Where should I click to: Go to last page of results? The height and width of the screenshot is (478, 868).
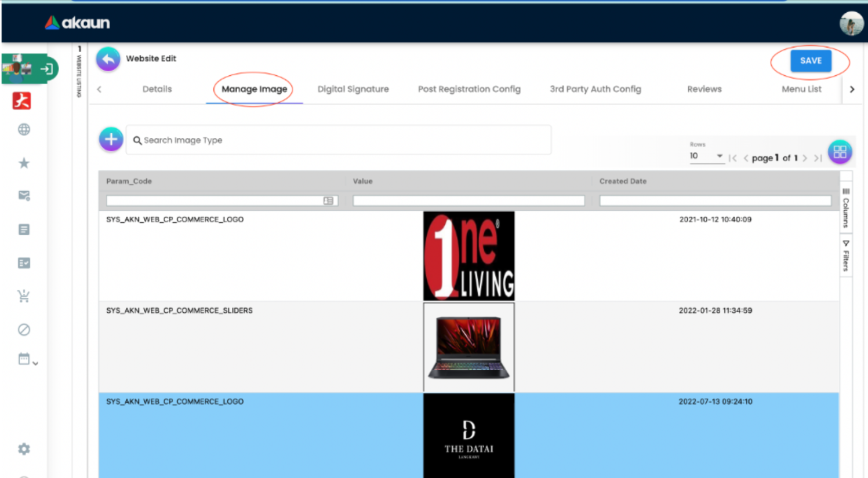pos(818,158)
